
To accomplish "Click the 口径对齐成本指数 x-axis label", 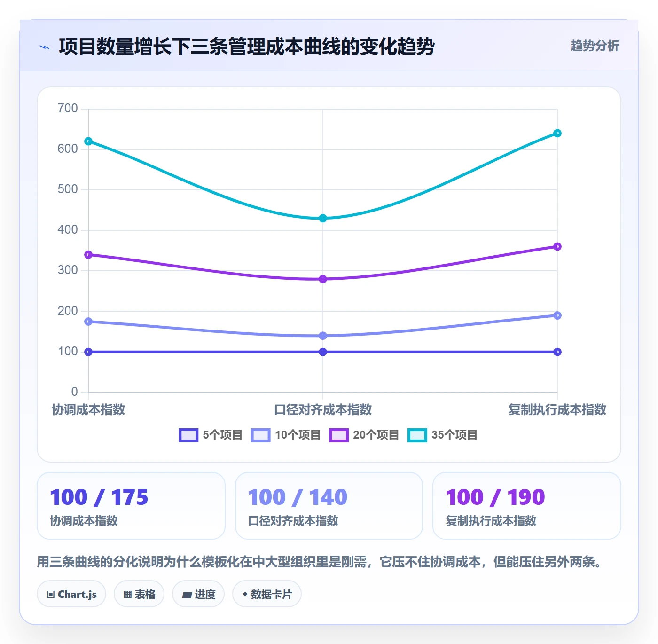I will (323, 409).
